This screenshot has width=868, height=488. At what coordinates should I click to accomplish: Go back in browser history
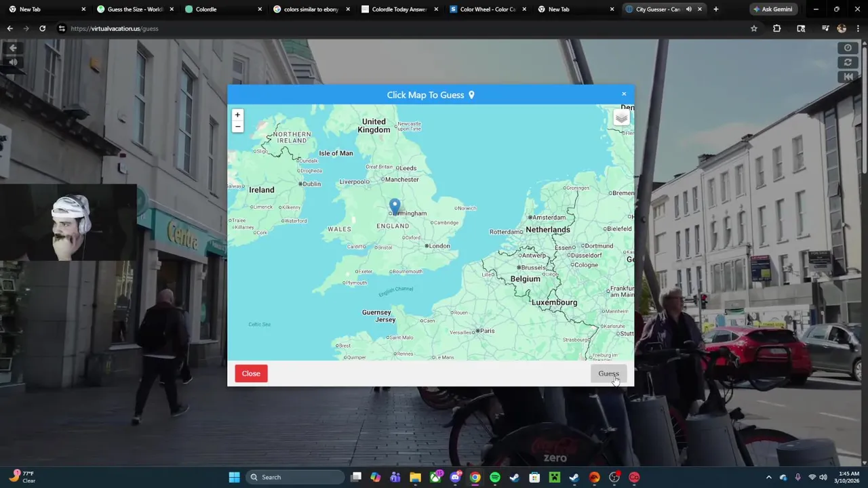click(9, 28)
